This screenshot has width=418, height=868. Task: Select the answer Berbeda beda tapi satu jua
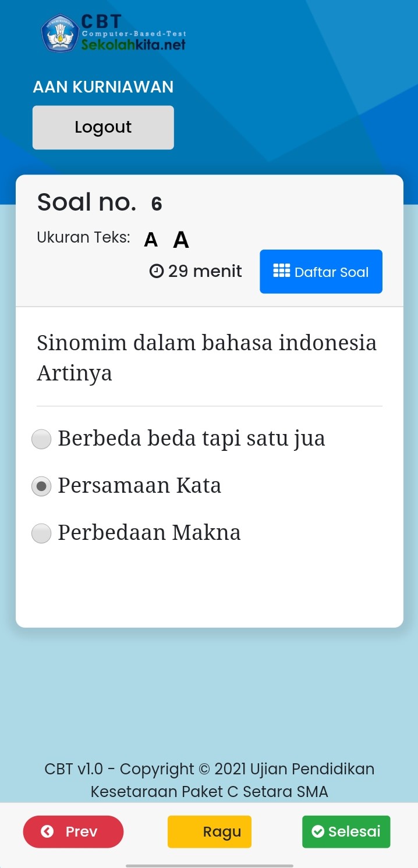click(x=41, y=439)
